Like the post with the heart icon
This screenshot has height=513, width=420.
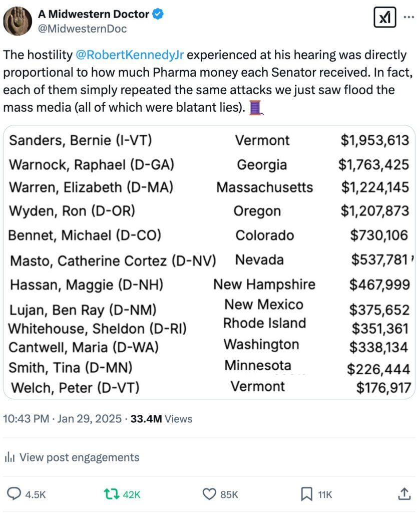[x=209, y=494]
